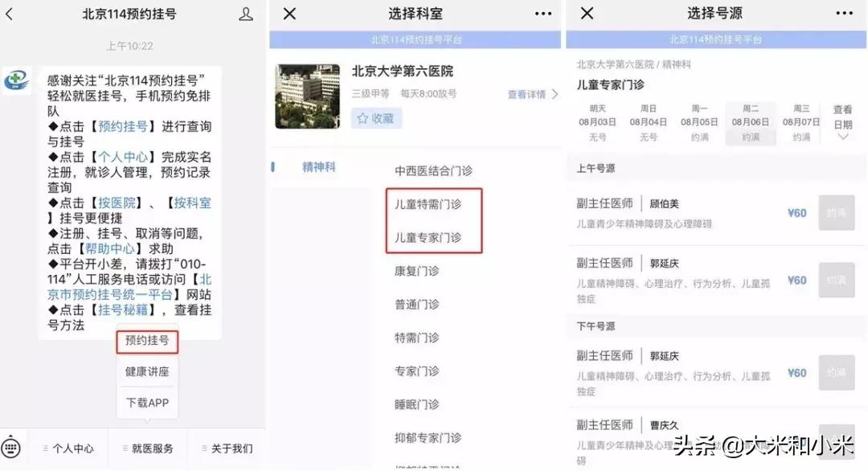The height and width of the screenshot is (471, 868).
Task: Tap the hospital building photo thumbnail
Action: tap(307, 96)
